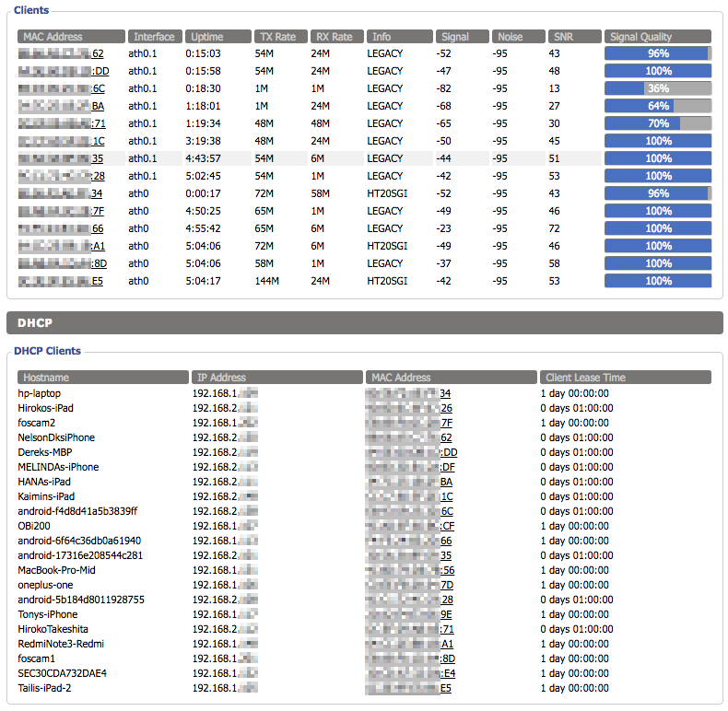Open the OBi200 device MAC address link
Image resolution: width=728 pixels, height=711 pixels.
pyautogui.click(x=407, y=526)
